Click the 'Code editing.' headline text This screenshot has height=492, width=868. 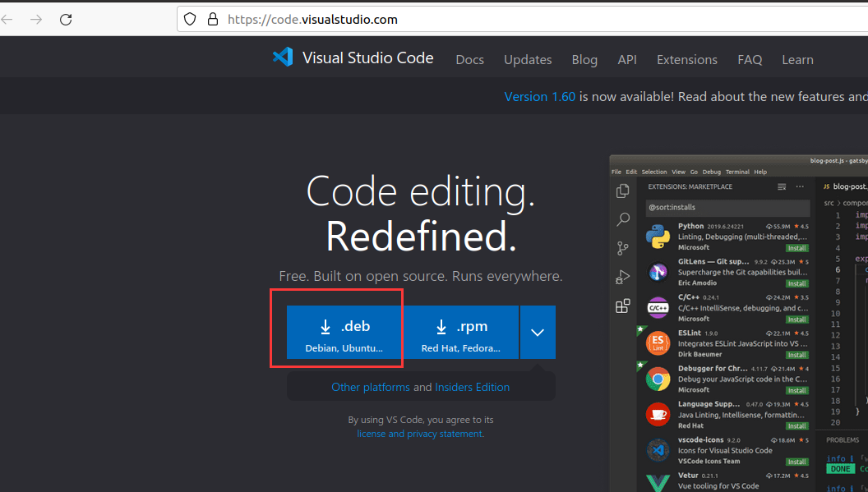[421, 192]
